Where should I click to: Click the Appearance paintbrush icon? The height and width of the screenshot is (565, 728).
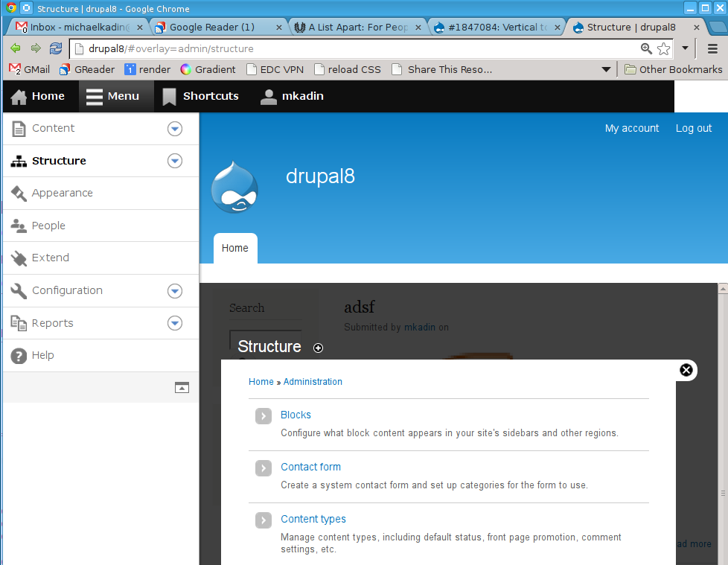click(19, 193)
